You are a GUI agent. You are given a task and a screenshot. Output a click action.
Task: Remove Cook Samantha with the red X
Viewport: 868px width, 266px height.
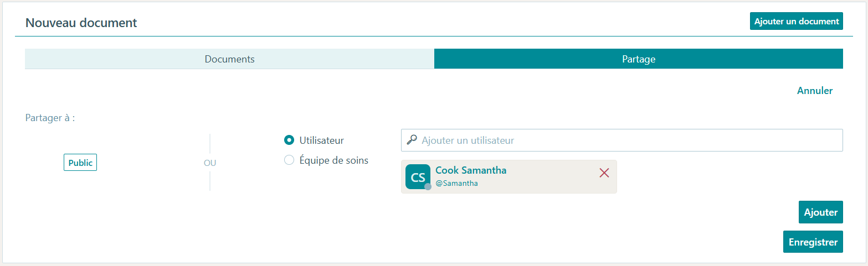pyautogui.click(x=604, y=173)
